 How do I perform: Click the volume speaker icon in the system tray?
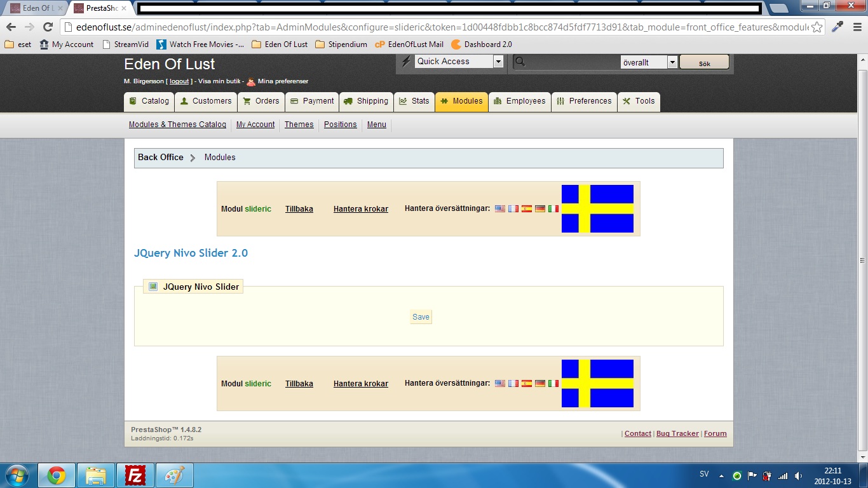pos(798,475)
